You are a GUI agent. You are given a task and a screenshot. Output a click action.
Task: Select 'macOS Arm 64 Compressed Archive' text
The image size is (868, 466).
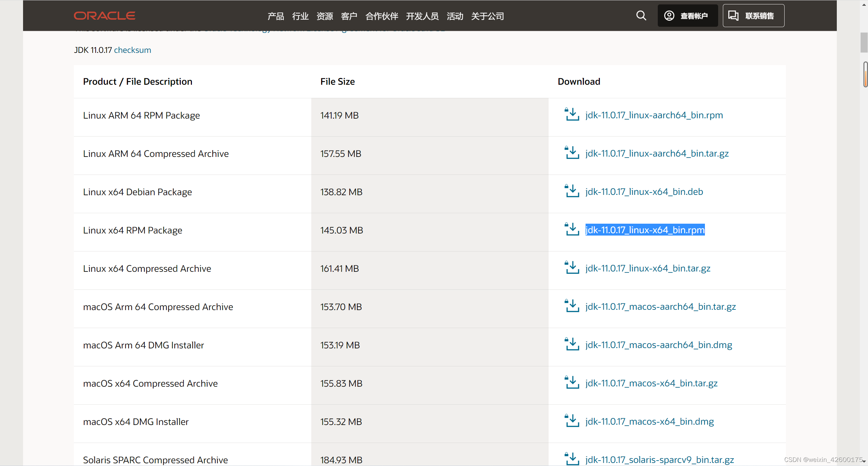click(158, 307)
